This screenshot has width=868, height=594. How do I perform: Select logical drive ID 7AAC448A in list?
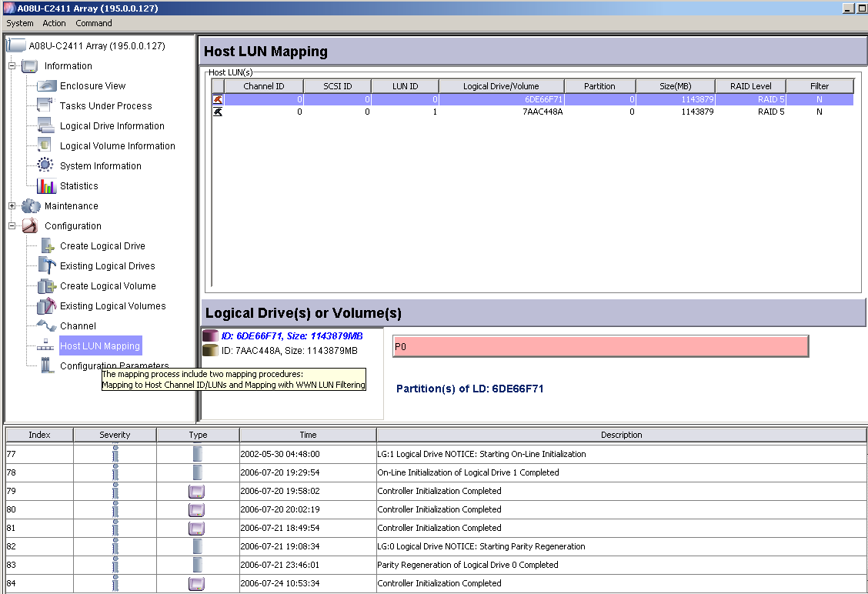point(289,351)
